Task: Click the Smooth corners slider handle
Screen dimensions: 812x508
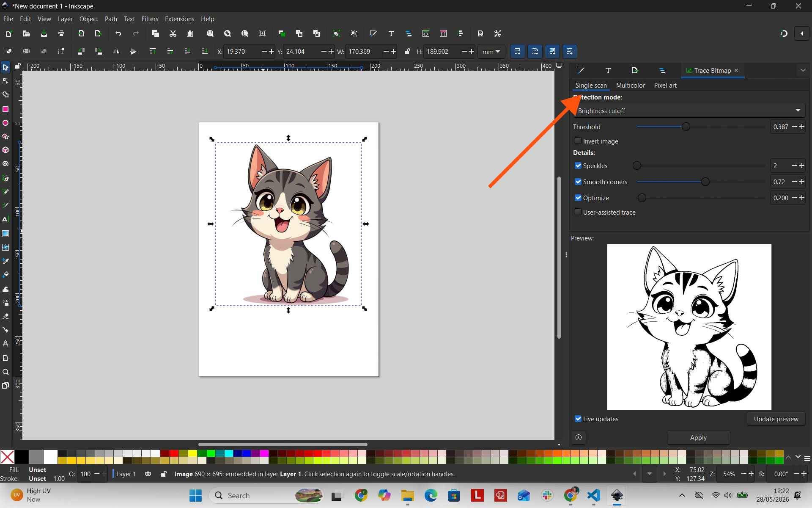Action: tap(705, 182)
